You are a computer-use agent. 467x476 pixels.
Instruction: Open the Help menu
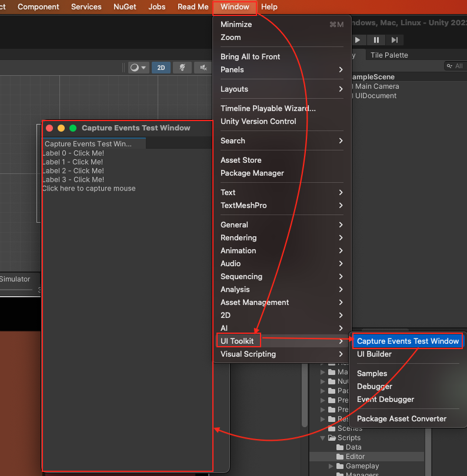[x=269, y=7]
